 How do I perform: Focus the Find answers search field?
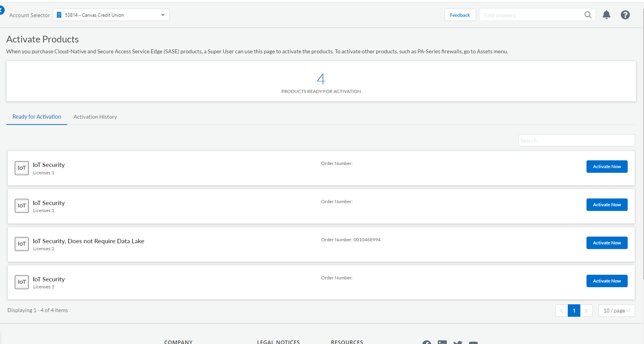[531, 15]
